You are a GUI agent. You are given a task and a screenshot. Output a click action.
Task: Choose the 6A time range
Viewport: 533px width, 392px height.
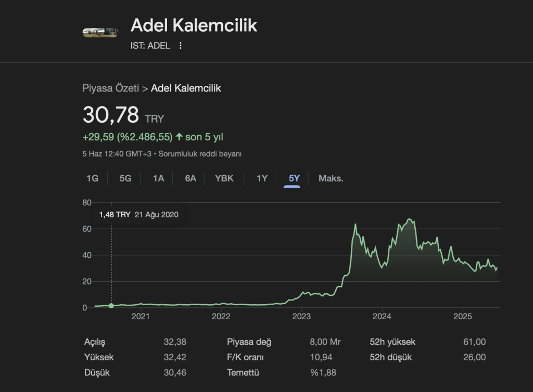(x=191, y=178)
